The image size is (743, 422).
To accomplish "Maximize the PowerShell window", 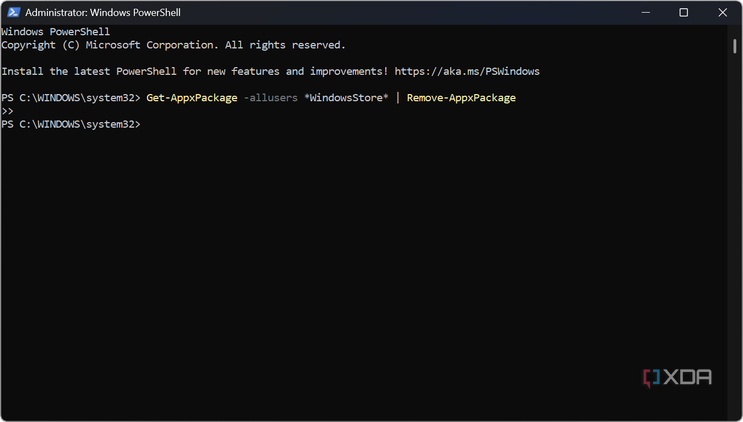I will tap(683, 12).
